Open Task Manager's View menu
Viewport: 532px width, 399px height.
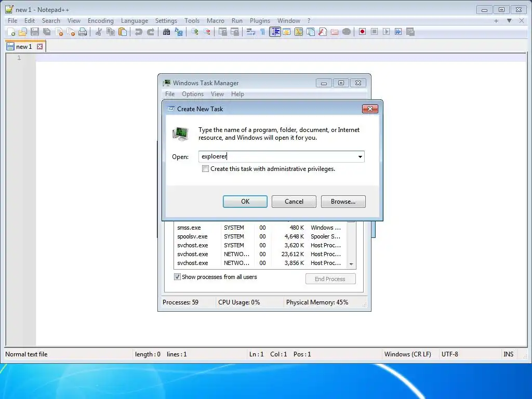pyautogui.click(x=217, y=94)
